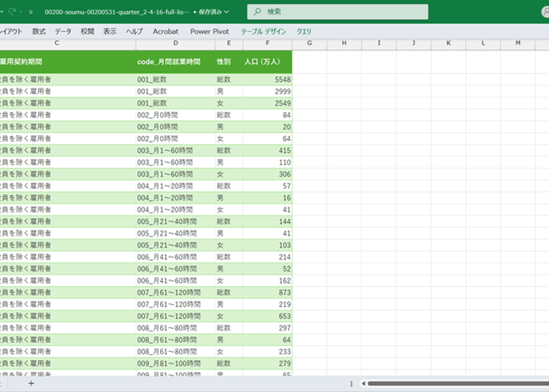Viewport: 549px width, 392px height.
Task: Switch to the 表示 ribbon tab
Action: tap(110, 31)
